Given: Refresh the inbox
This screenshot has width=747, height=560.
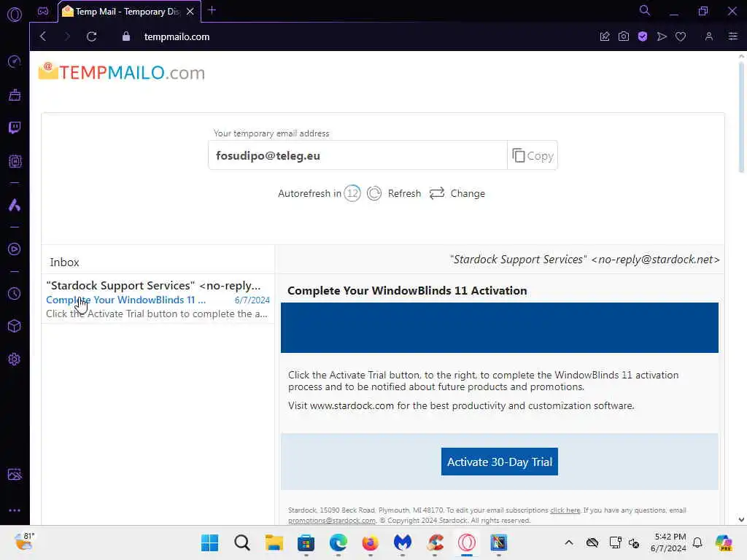Looking at the screenshot, I should click(394, 193).
